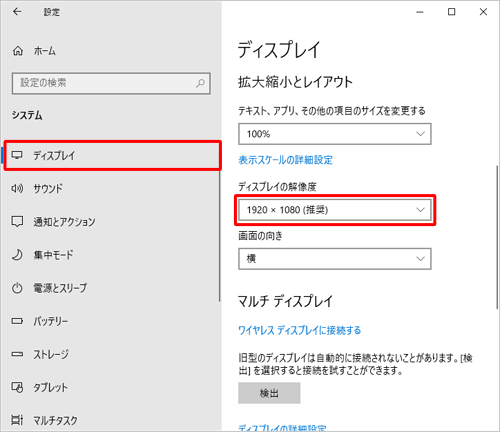Open the バッテリー settings category
500x432 pixels.
110,321
